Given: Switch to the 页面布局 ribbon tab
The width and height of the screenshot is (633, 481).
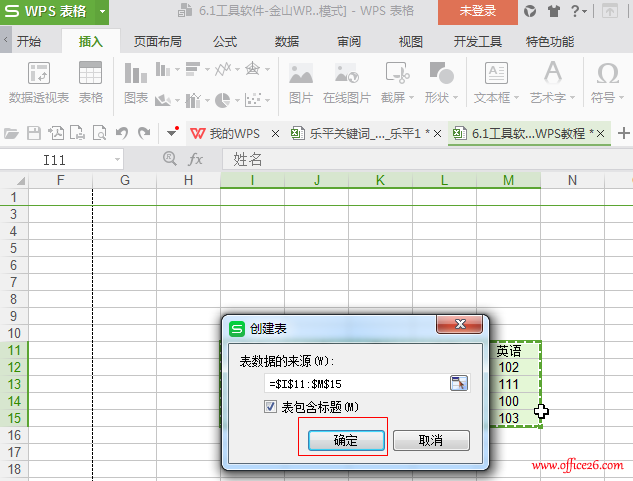Looking at the screenshot, I should point(157,41).
